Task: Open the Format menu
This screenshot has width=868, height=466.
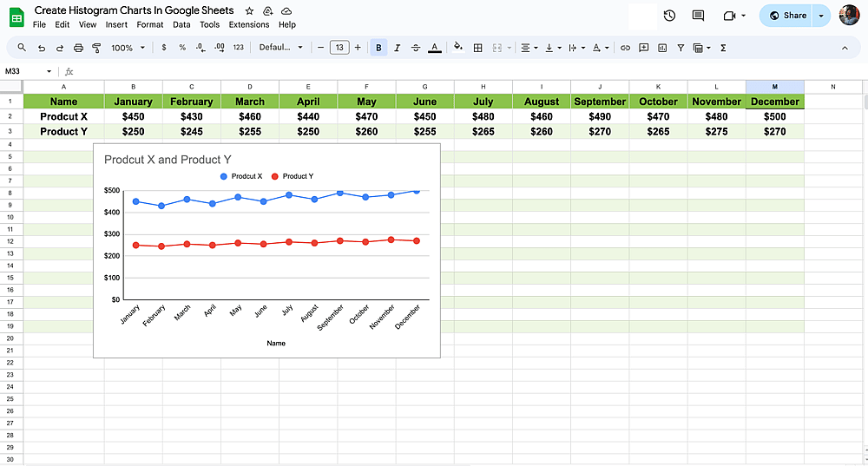Action: click(x=150, y=25)
